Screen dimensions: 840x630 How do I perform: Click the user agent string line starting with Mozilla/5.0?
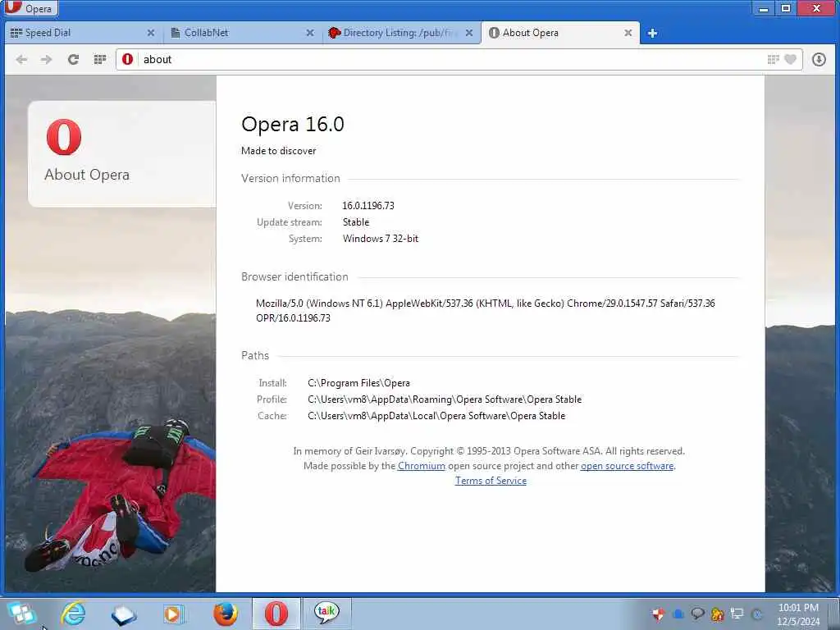[x=486, y=304]
